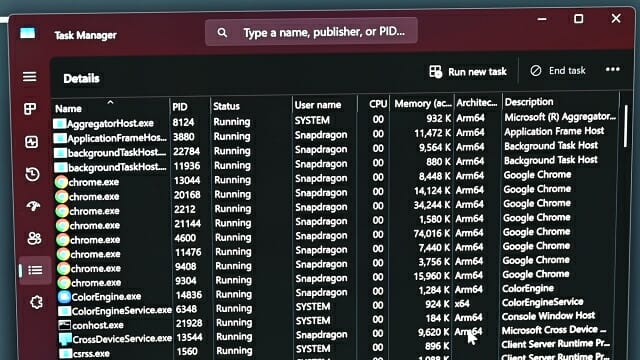The image size is (640, 360).
Task: Click the AggregatorHost.exe process icon
Action: click(x=60, y=123)
